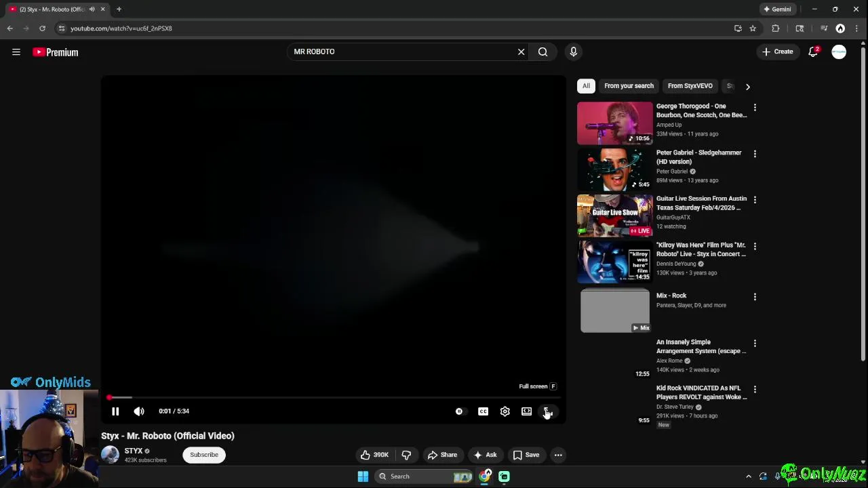The image size is (868, 488).
Task: Clear the MR ROBOTO search text
Action: [x=521, y=52]
